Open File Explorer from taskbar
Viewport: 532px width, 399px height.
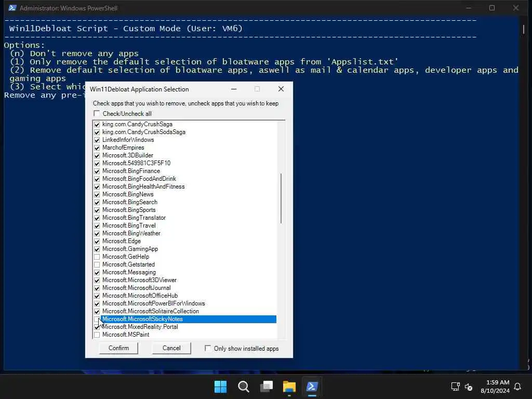pyautogui.click(x=289, y=387)
